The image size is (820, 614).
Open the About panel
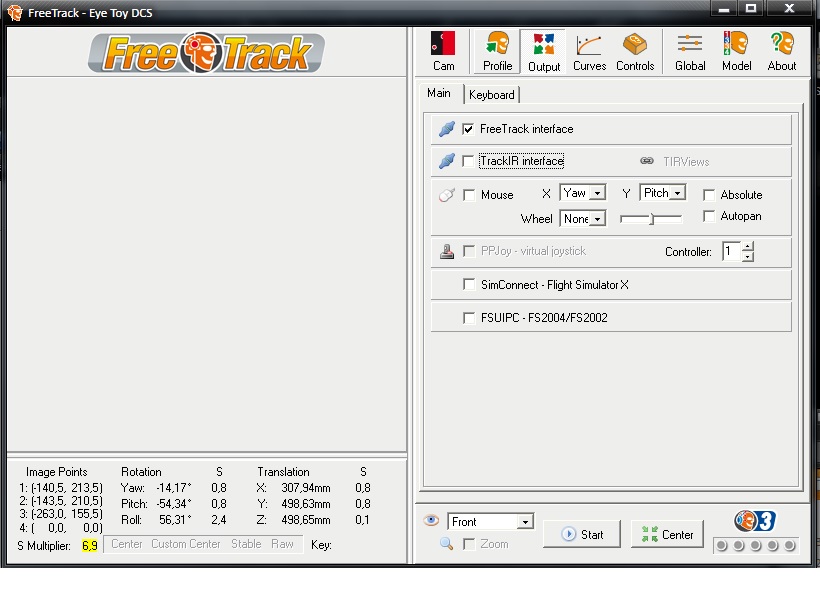[x=782, y=51]
